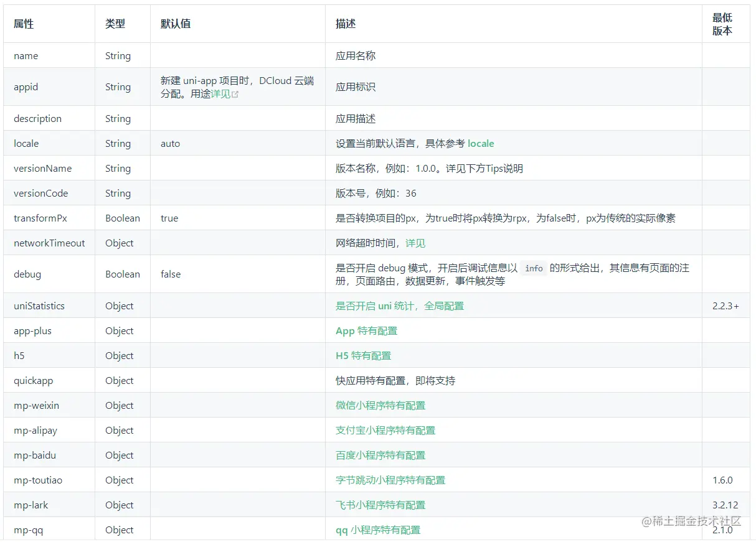The width and height of the screenshot is (756, 542).
Task: Select the uniStatistics property cell
Action: [49, 306]
